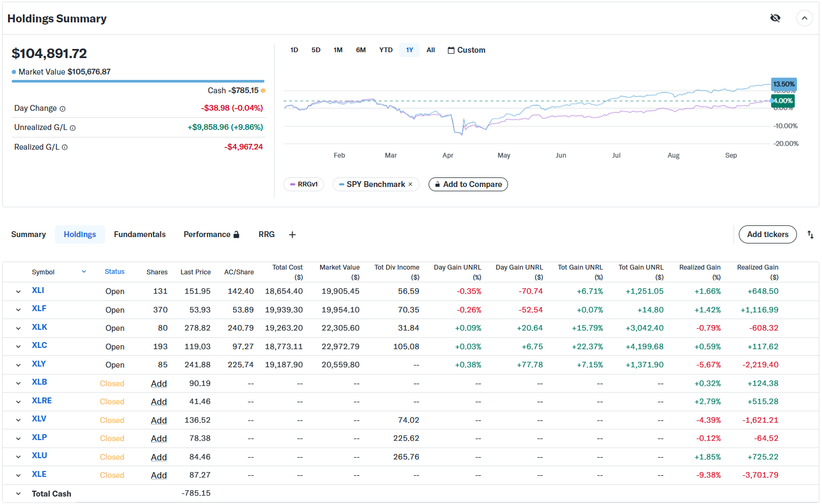Click the RRGv1 portfolio legend chip
822x504 pixels.
pos(304,184)
